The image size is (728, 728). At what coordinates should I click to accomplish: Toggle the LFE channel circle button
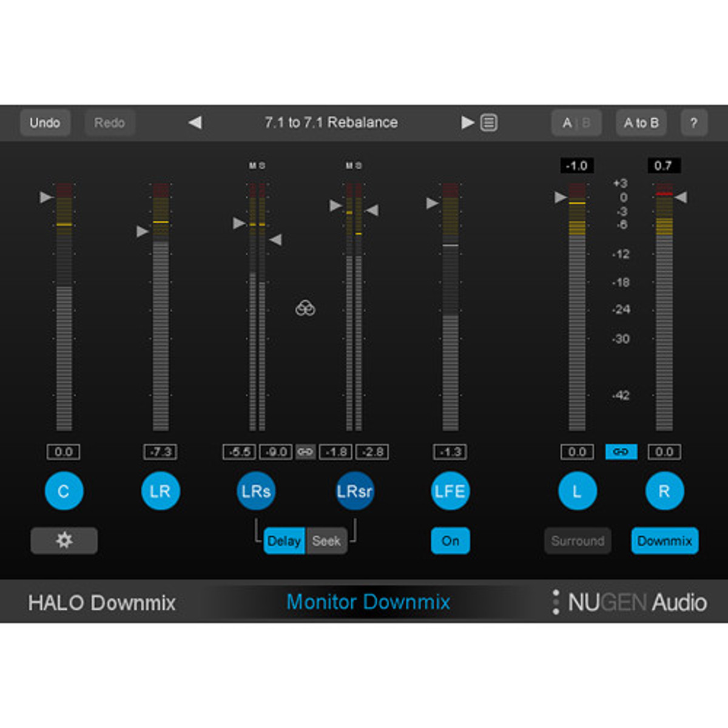coord(450,491)
